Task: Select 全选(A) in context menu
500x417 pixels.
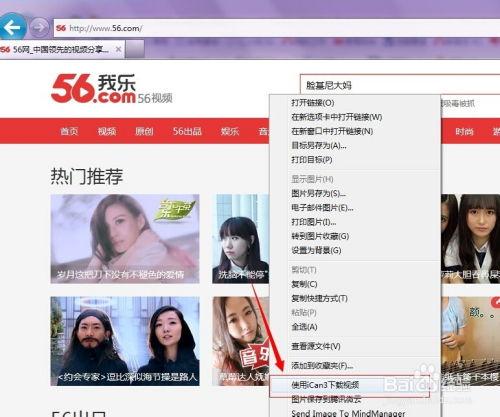Action: tap(355, 327)
